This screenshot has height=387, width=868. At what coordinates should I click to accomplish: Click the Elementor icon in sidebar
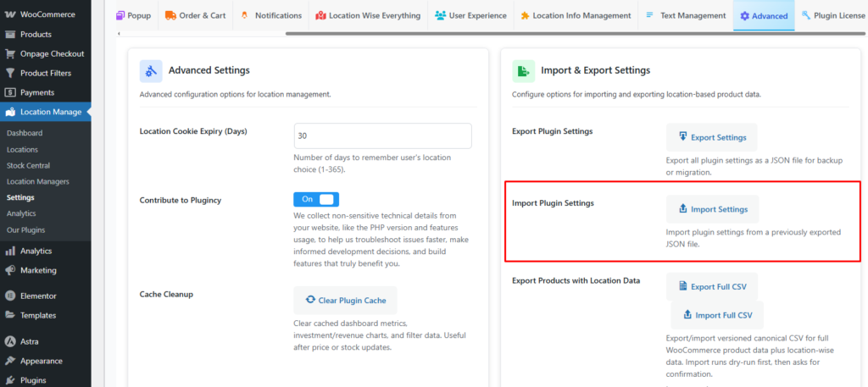tap(10, 296)
